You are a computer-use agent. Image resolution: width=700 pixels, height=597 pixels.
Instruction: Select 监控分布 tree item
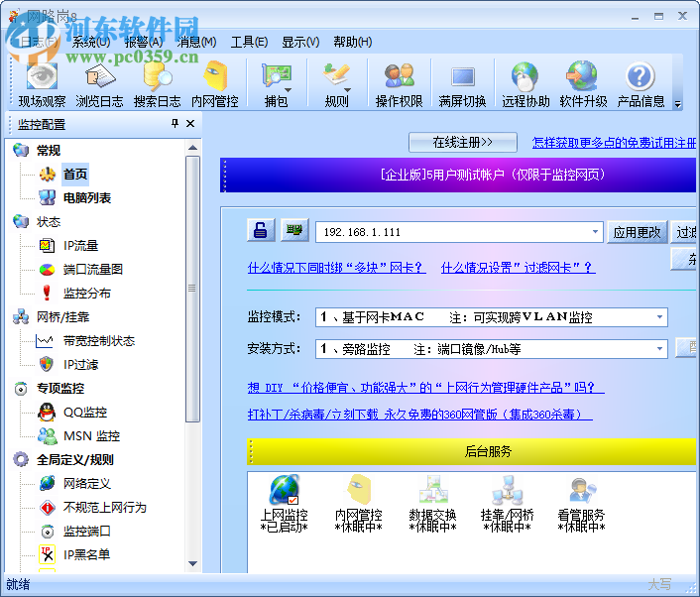[86, 294]
